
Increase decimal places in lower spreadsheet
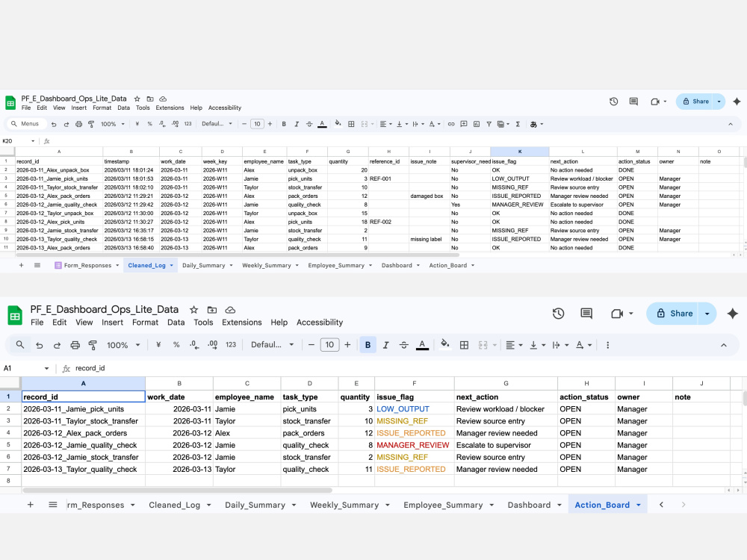point(212,345)
